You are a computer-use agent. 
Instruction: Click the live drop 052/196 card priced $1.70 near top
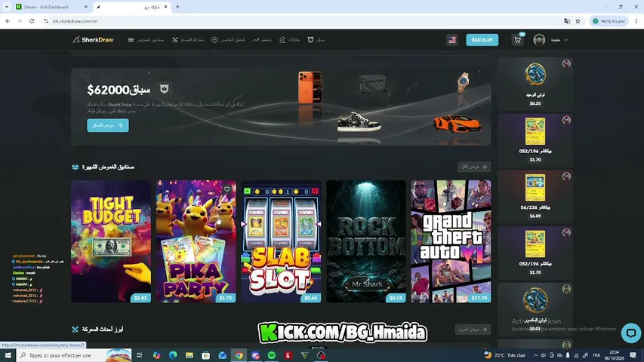[535, 140]
